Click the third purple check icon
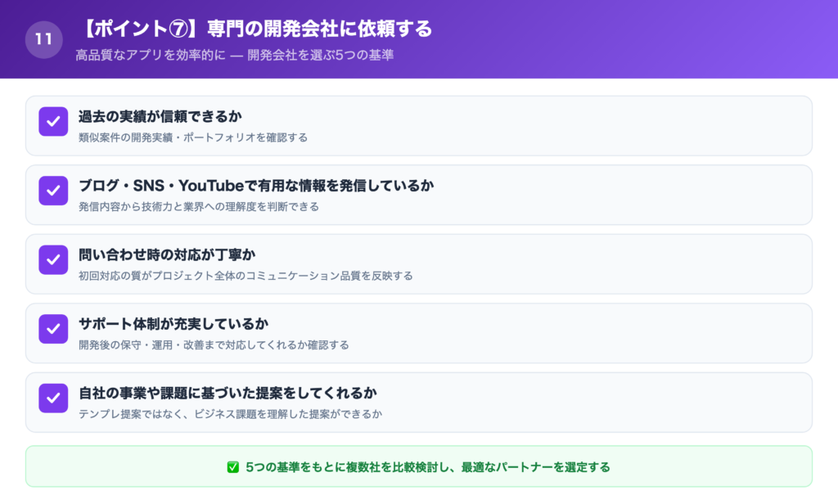838x504 pixels. pyautogui.click(x=53, y=260)
